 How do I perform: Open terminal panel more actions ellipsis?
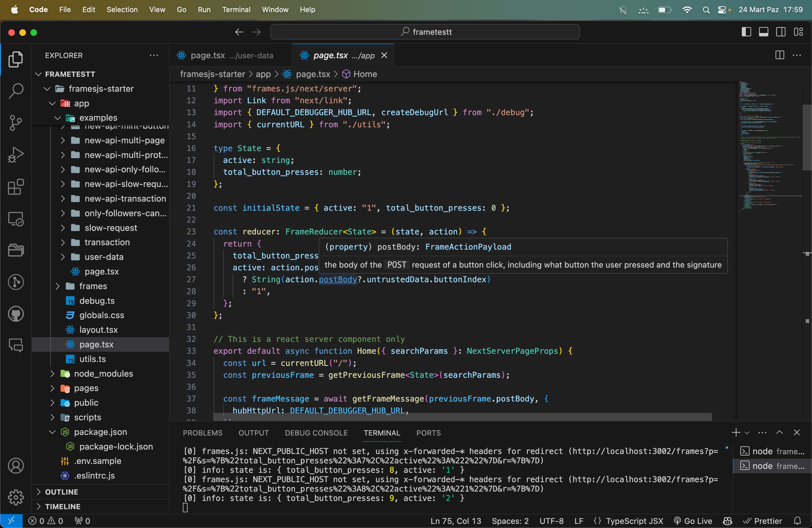(762, 432)
